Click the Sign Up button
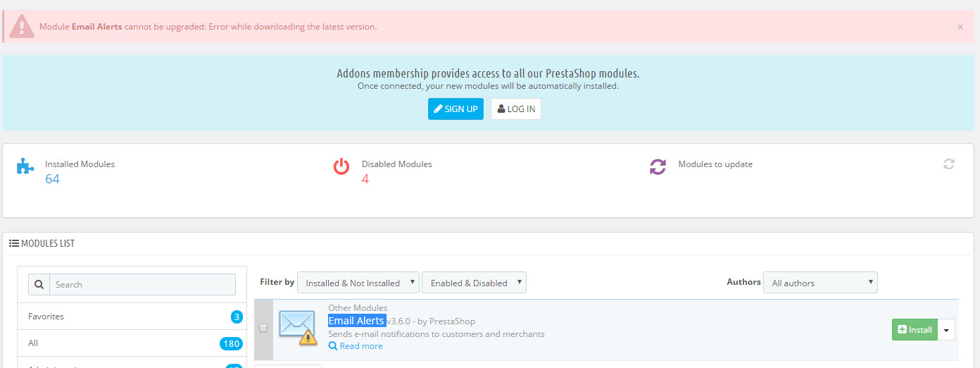 456,109
